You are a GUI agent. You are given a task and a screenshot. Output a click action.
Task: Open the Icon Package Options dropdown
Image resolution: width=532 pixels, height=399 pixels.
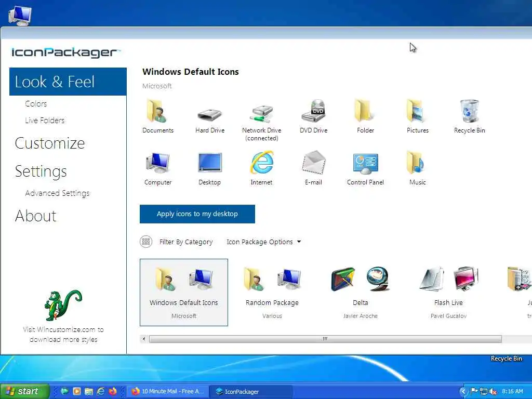click(x=263, y=242)
